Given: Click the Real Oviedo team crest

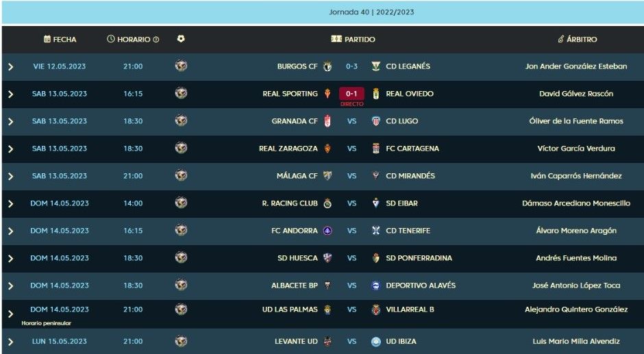Looking at the screenshot, I should (375, 94).
